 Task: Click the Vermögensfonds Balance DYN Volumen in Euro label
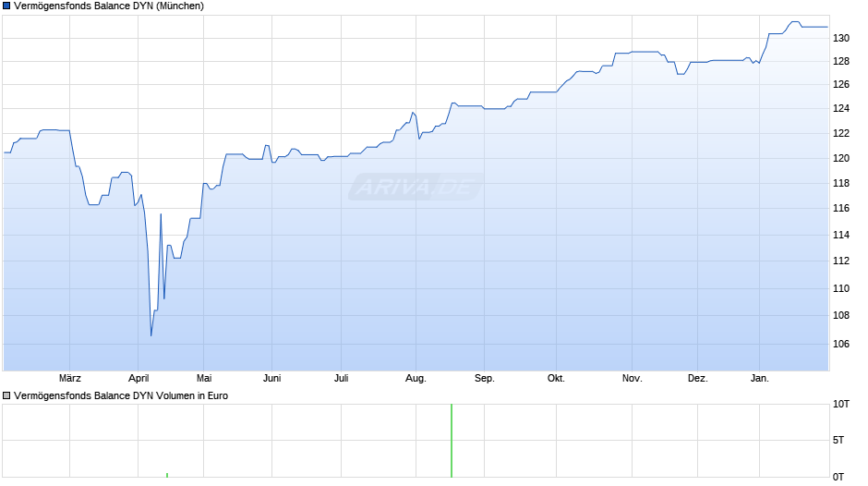point(121,395)
